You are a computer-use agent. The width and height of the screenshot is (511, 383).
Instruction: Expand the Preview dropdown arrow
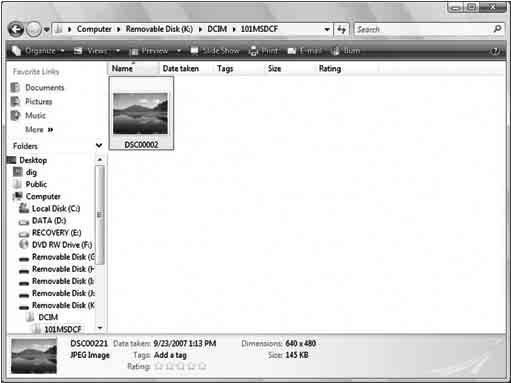click(179, 51)
